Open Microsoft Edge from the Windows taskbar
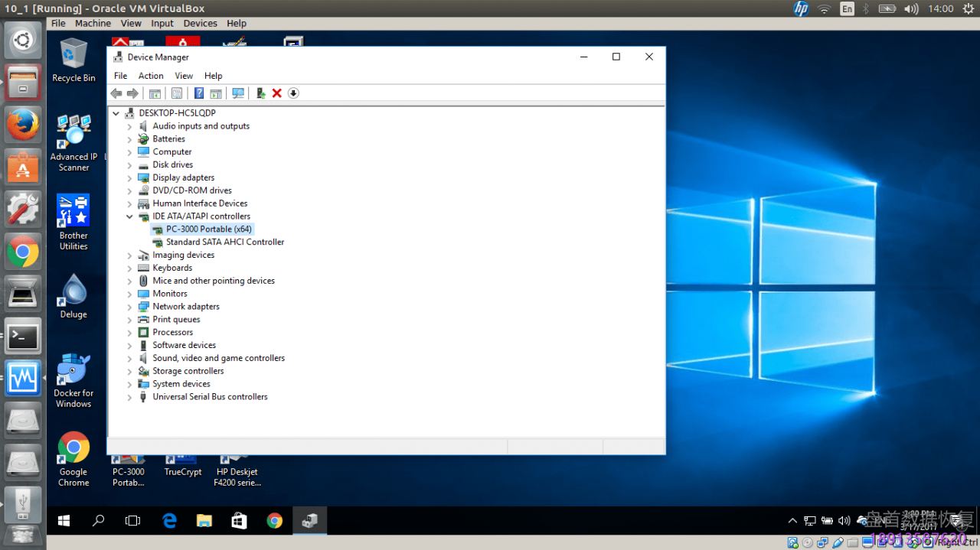Viewport: 980px width, 550px height. (x=169, y=521)
